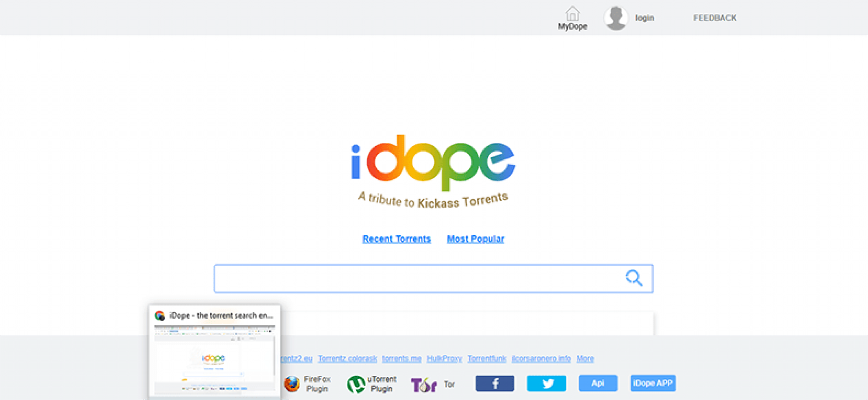
Task: Open the More sites link
Action: point(585,358)
